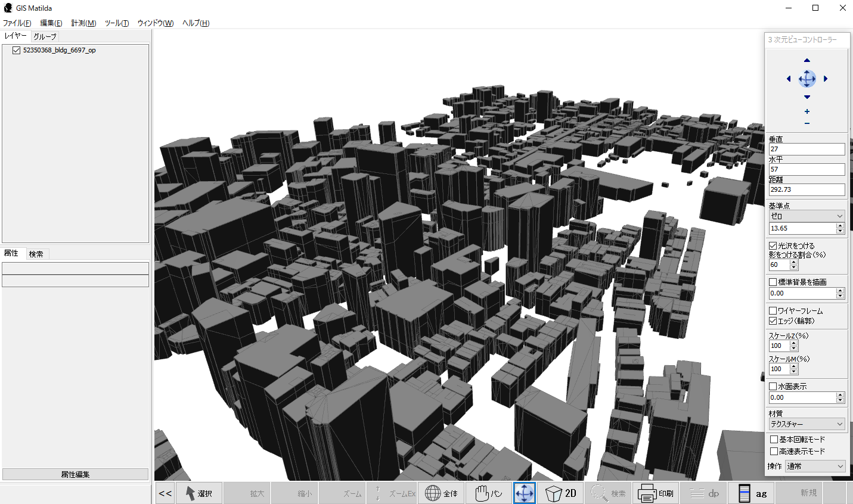This screenshot has height=504, width=853.
Task: Open the 基準点 dropdown showing ゼロ
Action: coord(807,216)
